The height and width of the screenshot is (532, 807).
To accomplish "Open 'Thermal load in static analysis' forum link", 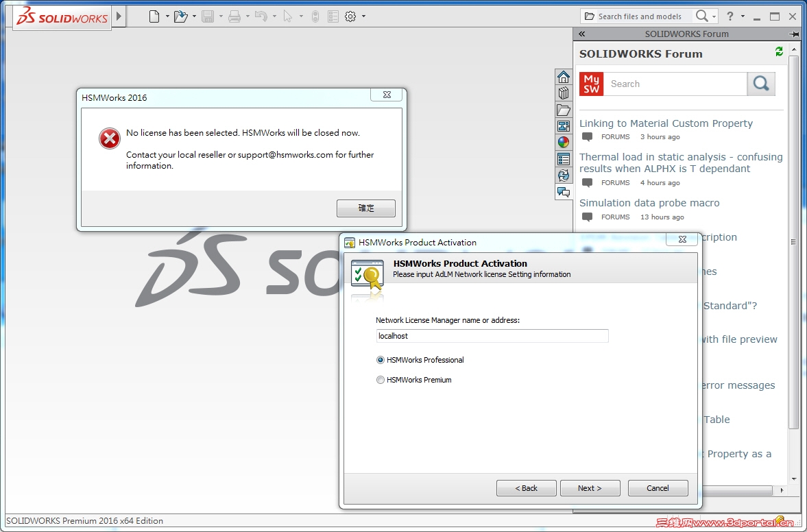I will pyautogui.click(x=681, y=162).
